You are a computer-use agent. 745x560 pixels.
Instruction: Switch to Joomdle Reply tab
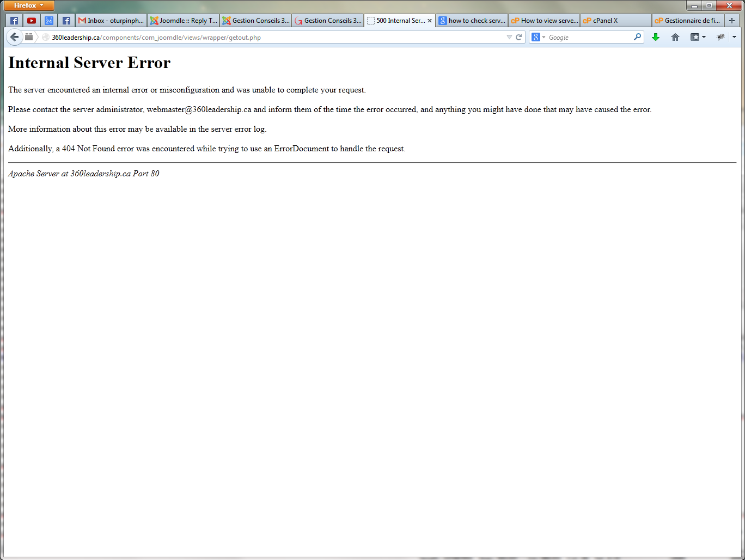click(x=184, y=21)
